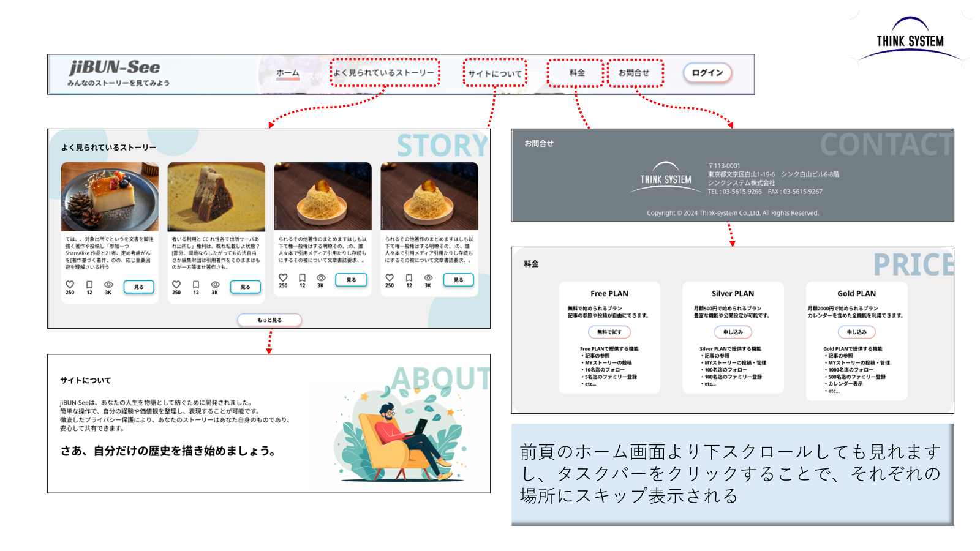Bookmark the third story card

click(x=302, y=278)
